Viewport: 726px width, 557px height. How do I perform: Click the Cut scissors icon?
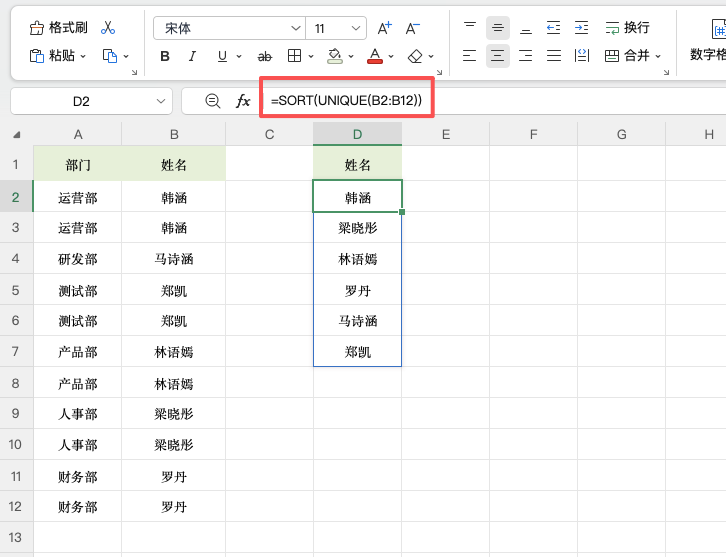(x=108, y=28)
